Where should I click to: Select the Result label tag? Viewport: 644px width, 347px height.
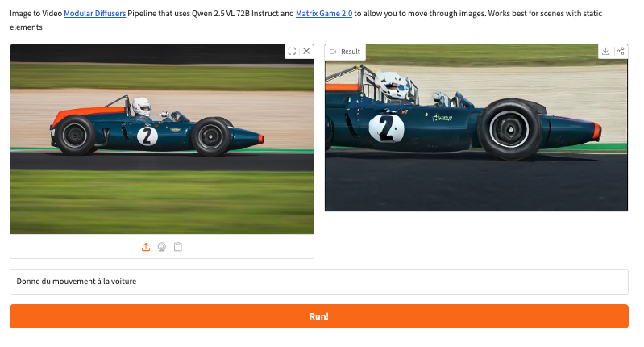click(x=345, y=52)
